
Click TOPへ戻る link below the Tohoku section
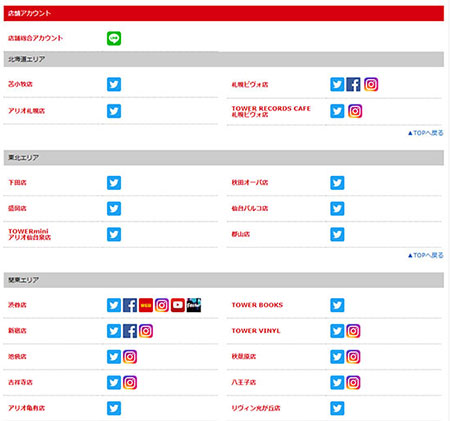(x=426, y=255)
